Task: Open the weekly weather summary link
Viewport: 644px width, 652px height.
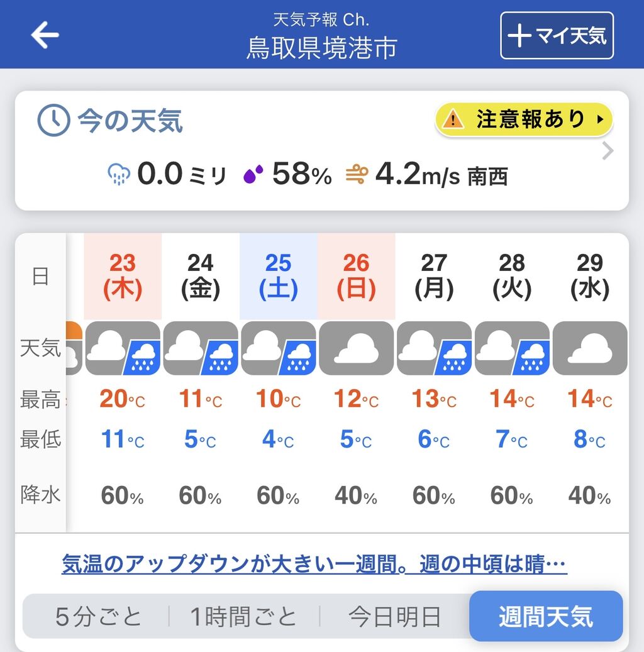Action: pyautogui.click(x=314, y=564)
